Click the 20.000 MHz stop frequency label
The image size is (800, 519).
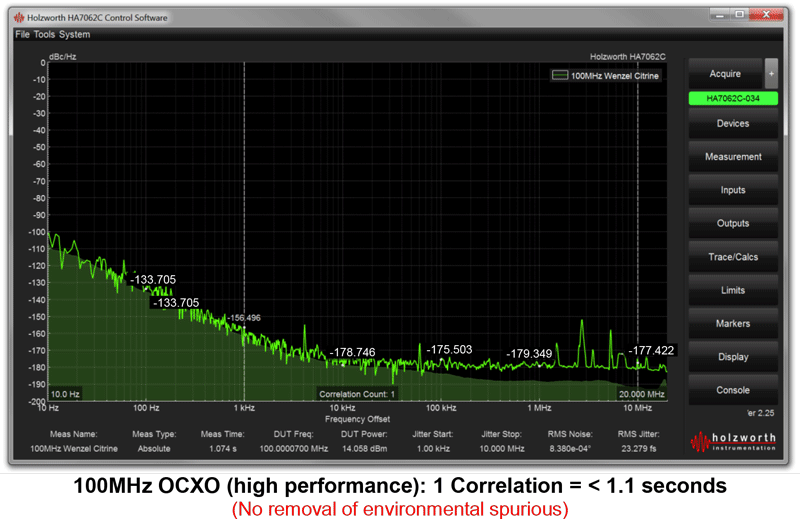pyautogui.click(x=641, y=394)
